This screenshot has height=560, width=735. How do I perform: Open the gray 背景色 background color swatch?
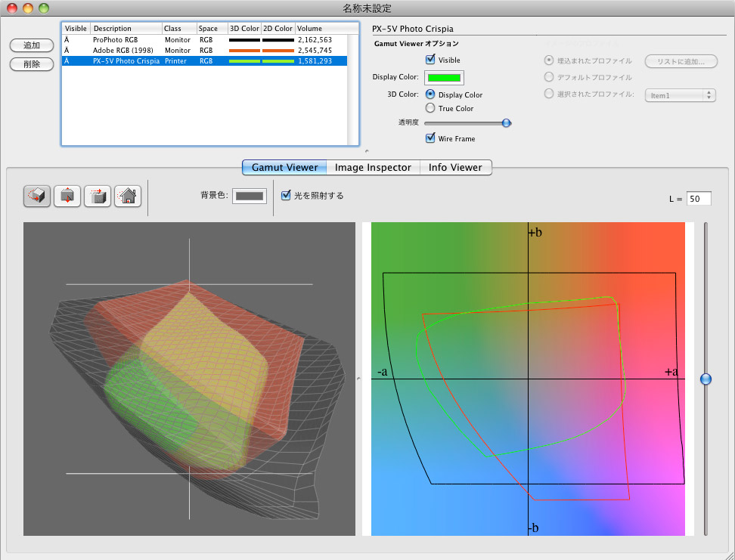click(x=250, y=196)
